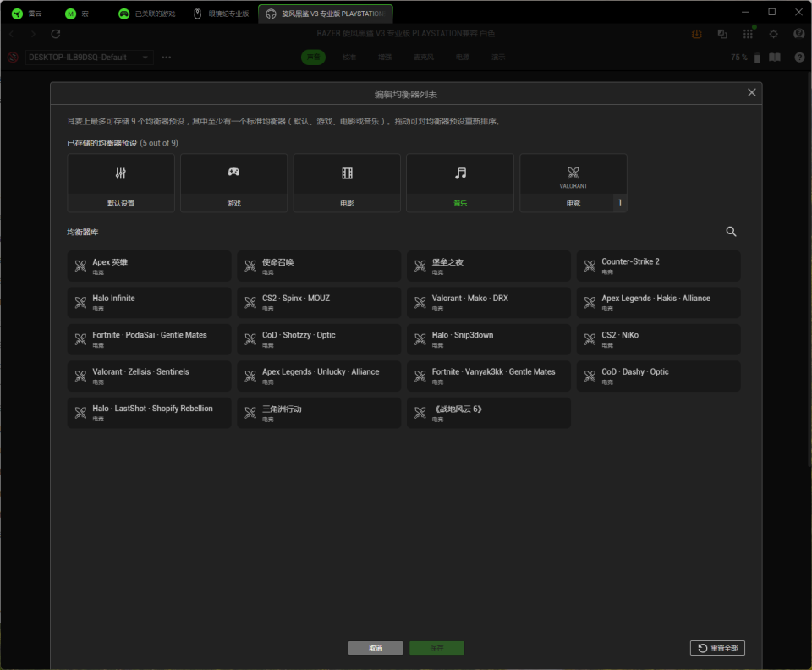Click the Counter-Strike 2 equalizer icon

click(590, 266)
